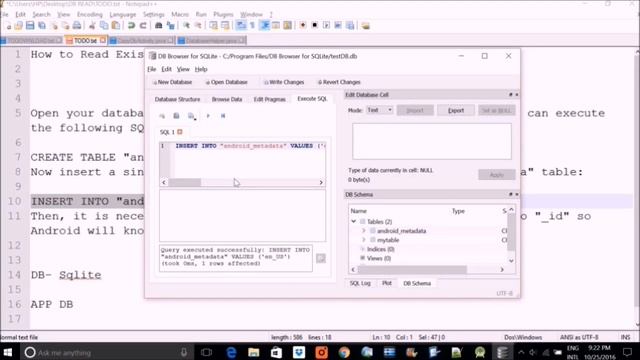The width and height of the screenshot is (640, 360).
Task: Click the Zoom Out icon in Notepad++
Action: (198, 26)
